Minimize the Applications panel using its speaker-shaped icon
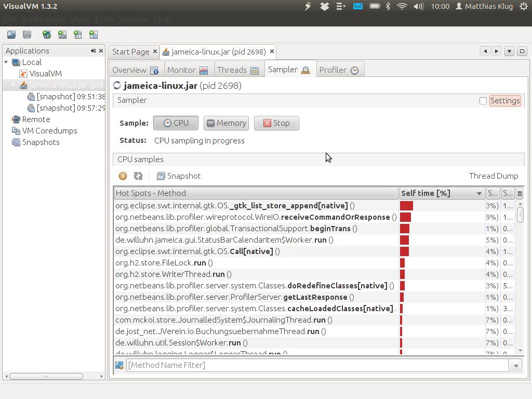This screenshot has width=532, height=399. click(x=93, y=51)
